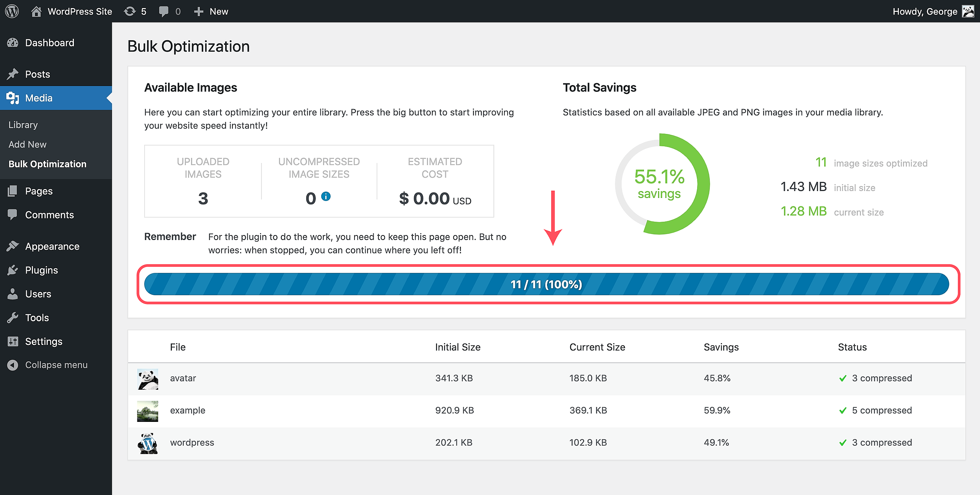Click the Users menu link
Image resolution: width=980 pixels, height=495 pixels.
pyautogui.click(x=38, y=294)
